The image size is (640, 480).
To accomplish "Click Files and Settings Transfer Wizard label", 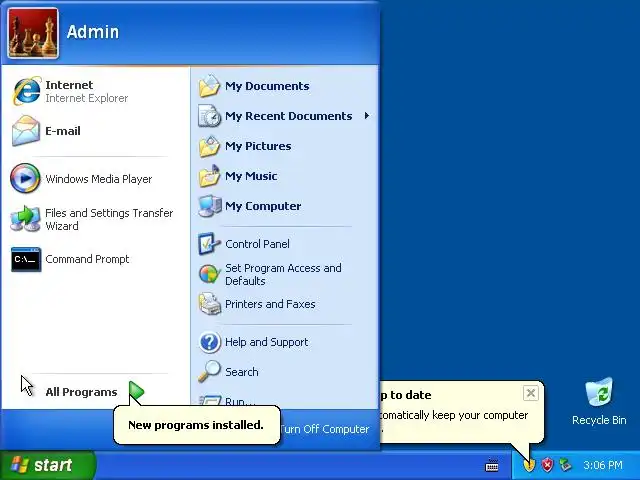I will 109,219.
